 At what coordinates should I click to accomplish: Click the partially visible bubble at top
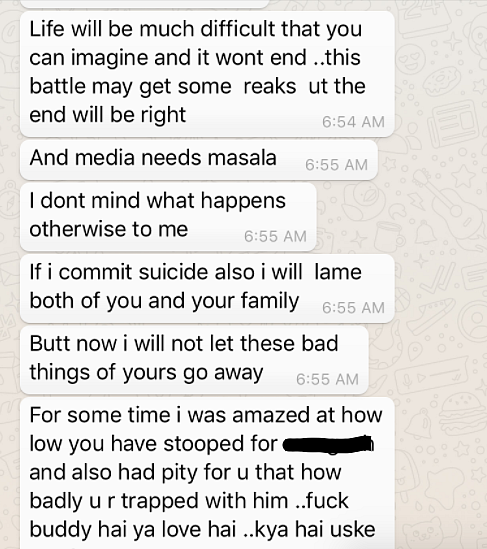click(x=145, y=4)
